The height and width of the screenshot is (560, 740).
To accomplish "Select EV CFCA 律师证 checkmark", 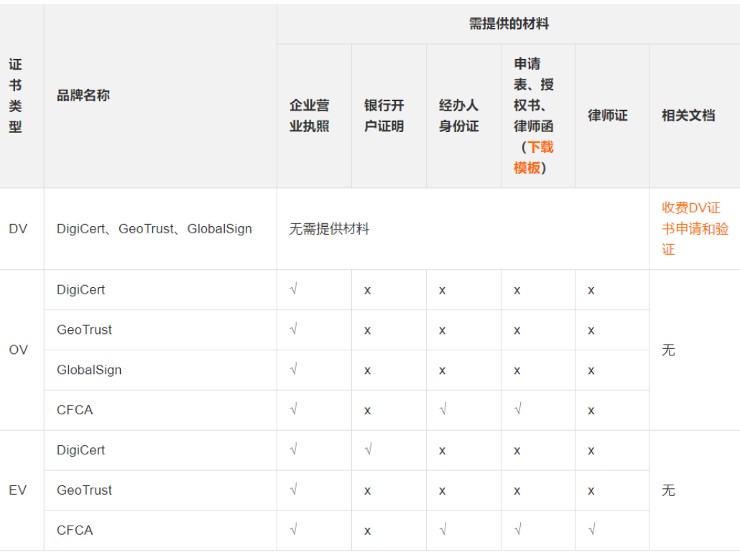I will (x=592, y=529).
